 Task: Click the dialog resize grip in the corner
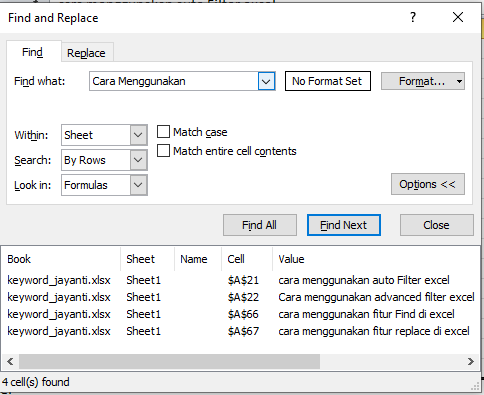pyautogui.click(x=475, y=386)
